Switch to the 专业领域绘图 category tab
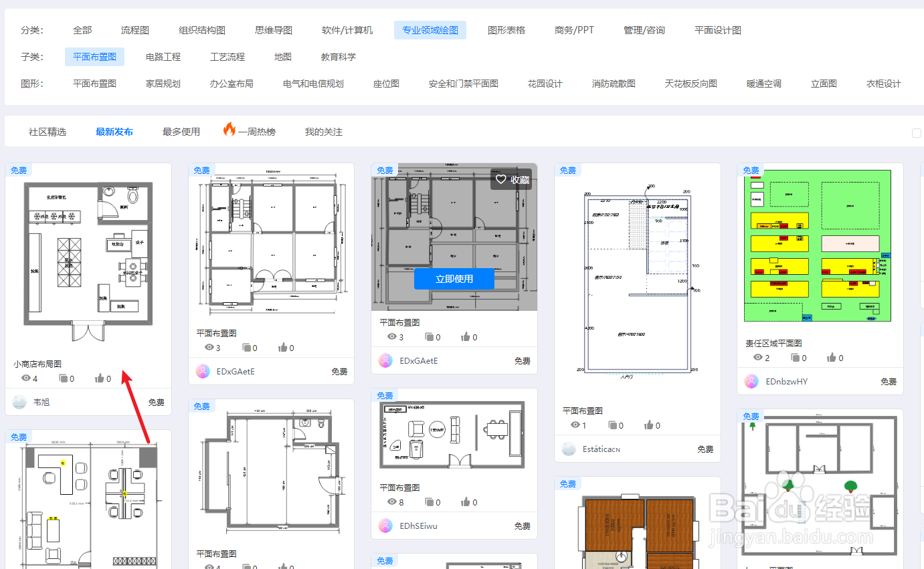924x569 pixels. coord(430,29)
